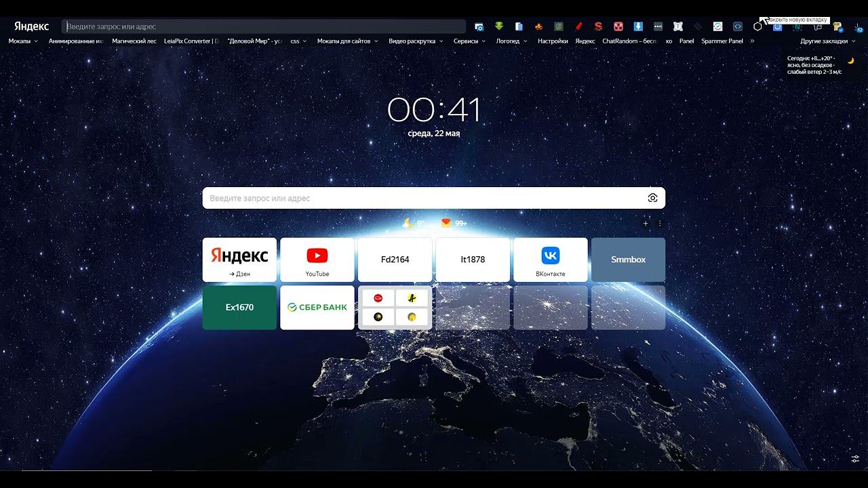Screen dimensions: 868x488
Task: Click the yellow notes icon with blue checkmark
Action: coord(837,27)
